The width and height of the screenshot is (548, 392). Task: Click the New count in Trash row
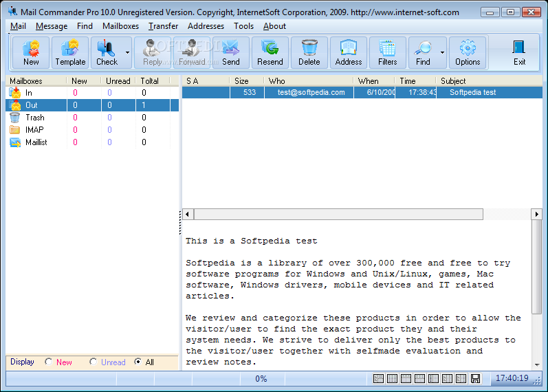click(75, 118)
